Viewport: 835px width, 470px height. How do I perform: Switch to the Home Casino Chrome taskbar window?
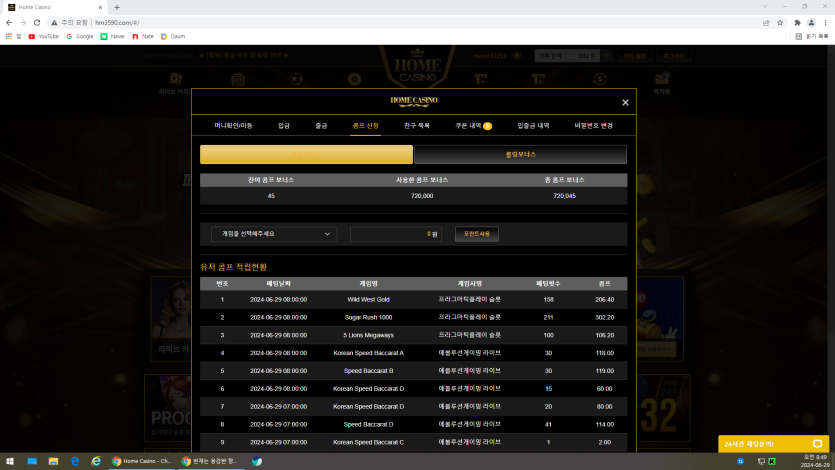point(142,461)
